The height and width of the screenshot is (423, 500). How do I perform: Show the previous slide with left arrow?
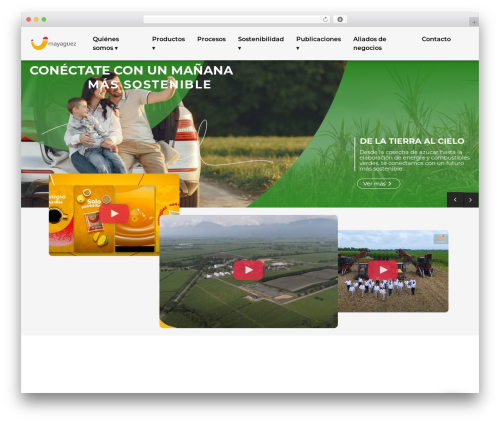(455, 200)
